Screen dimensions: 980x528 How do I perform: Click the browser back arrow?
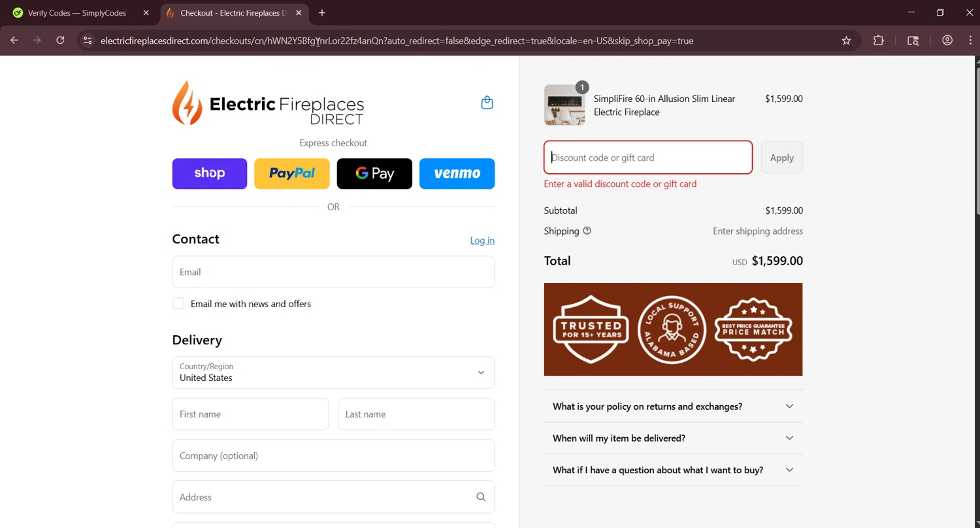click(14, 41)
